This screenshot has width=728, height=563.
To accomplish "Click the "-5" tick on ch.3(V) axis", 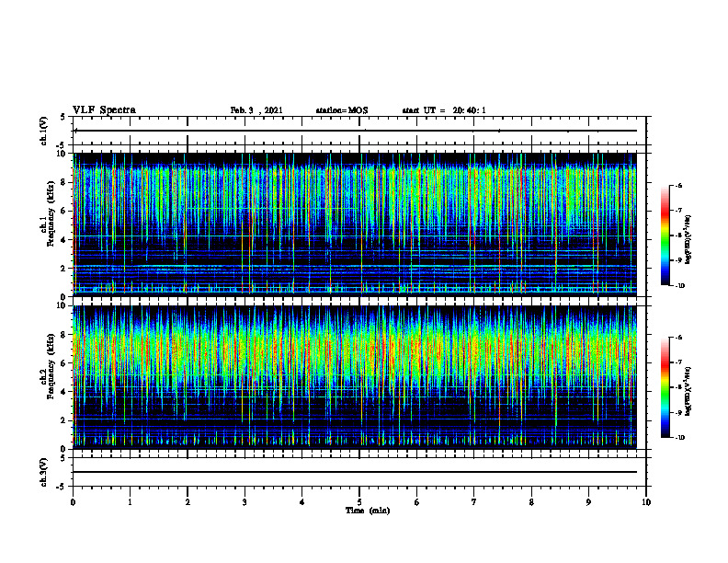I will coord(62,487).
